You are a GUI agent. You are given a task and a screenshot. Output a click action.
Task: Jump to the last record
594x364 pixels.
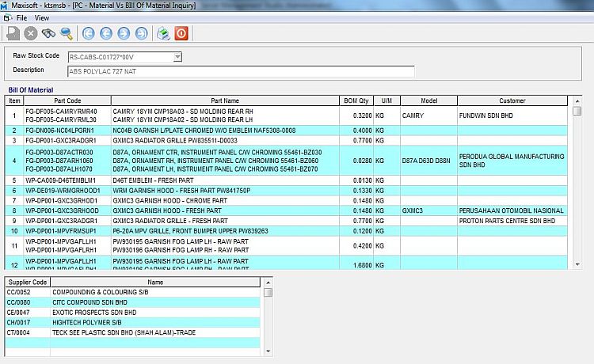coord(141,33)
